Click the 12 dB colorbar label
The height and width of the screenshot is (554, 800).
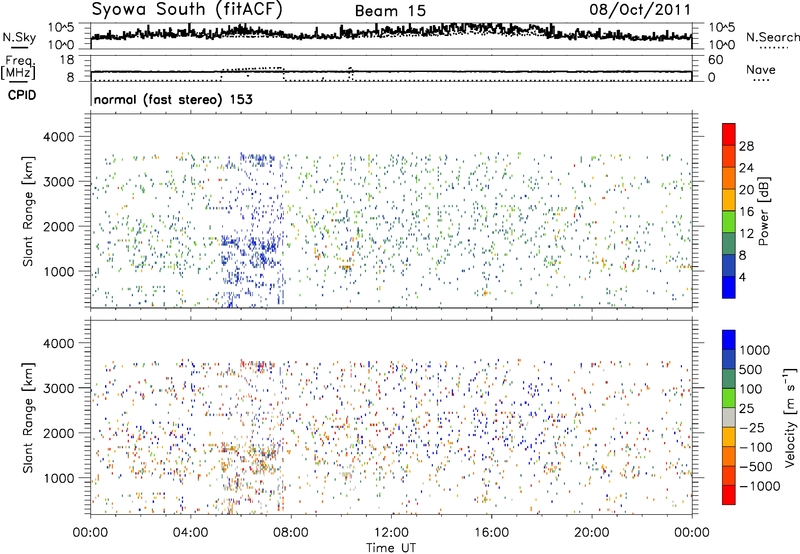pyautogui.click(x=746, y=234)
